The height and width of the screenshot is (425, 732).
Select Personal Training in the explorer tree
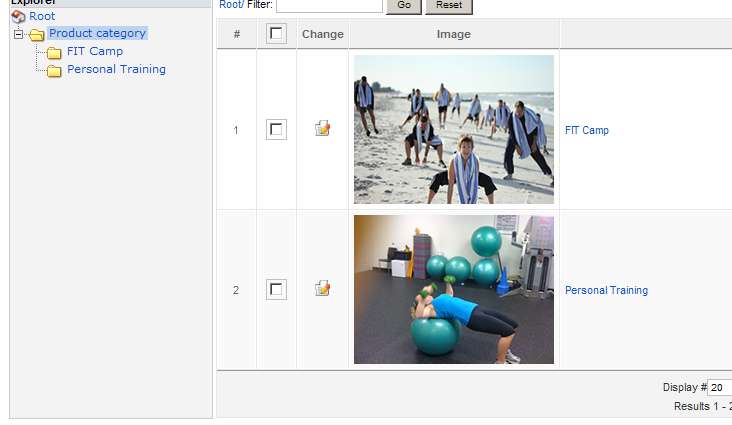click(116, 69)
